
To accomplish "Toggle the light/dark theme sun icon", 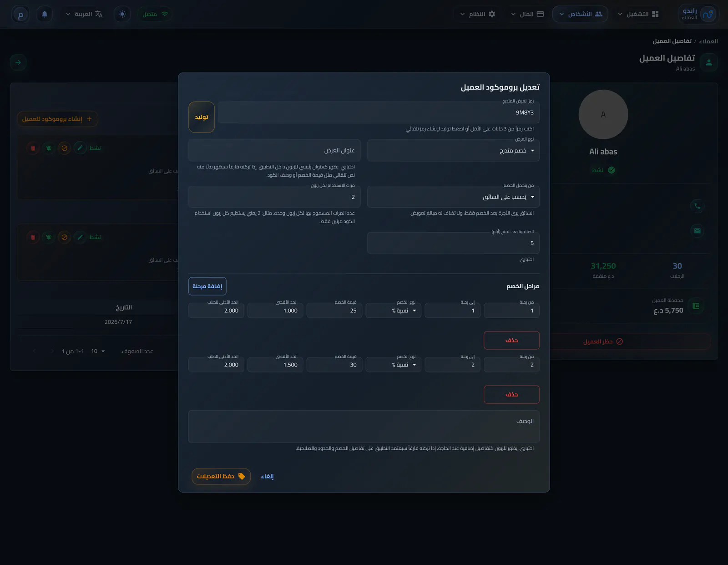I will click(122, 14).
